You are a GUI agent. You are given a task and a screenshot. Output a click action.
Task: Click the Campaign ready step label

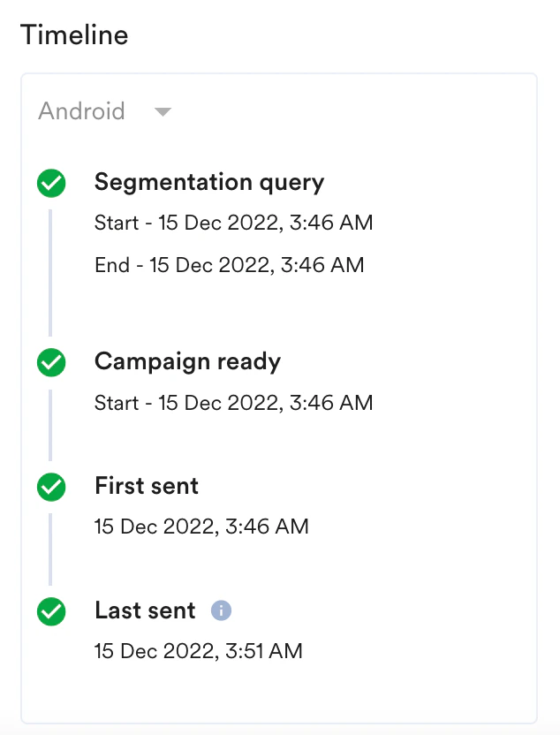pos(187,361)
